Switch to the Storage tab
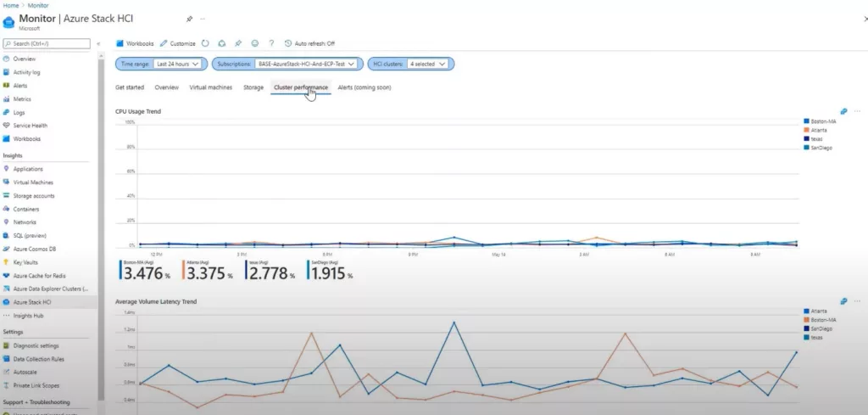The height and width of the screenshot is (415, 868). click(253, 87)
